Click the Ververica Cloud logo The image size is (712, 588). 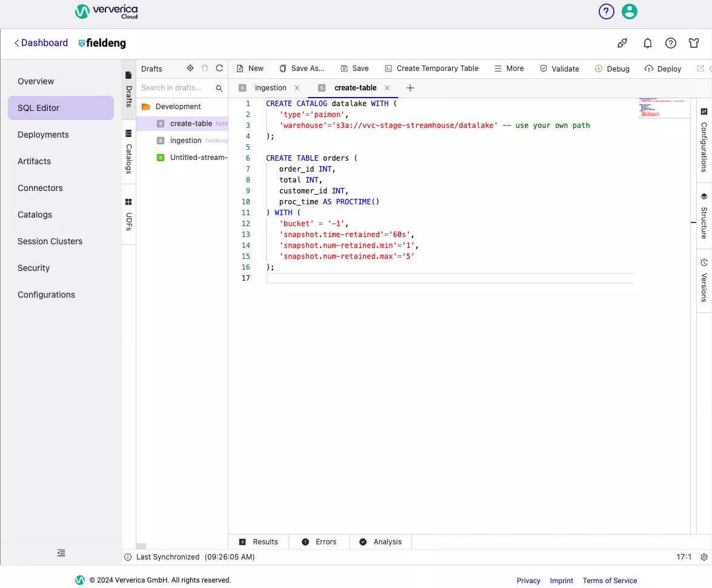coord(106,12)
